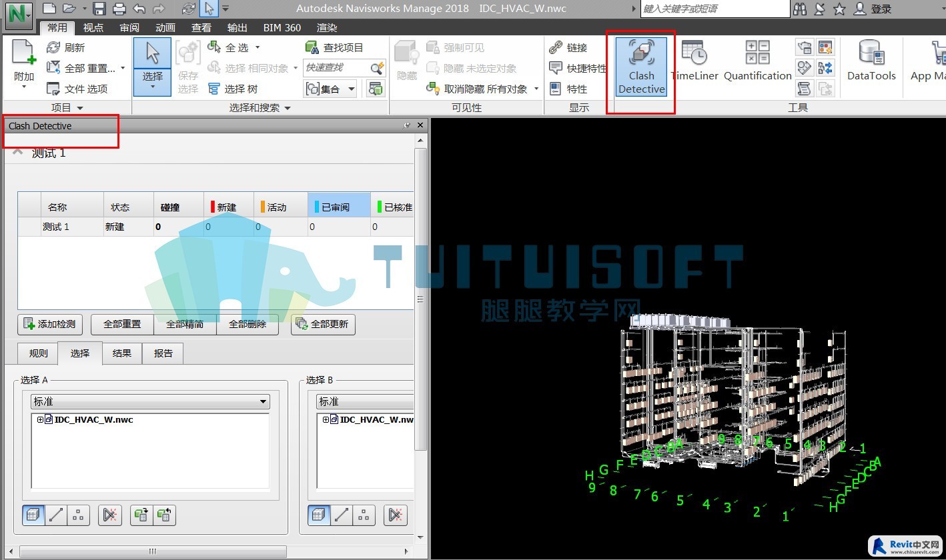Expand IDC_HVAC_W.nwc tree node in 选择 A
This screenshot has width=946, height=560.
(x=40, y=419)
